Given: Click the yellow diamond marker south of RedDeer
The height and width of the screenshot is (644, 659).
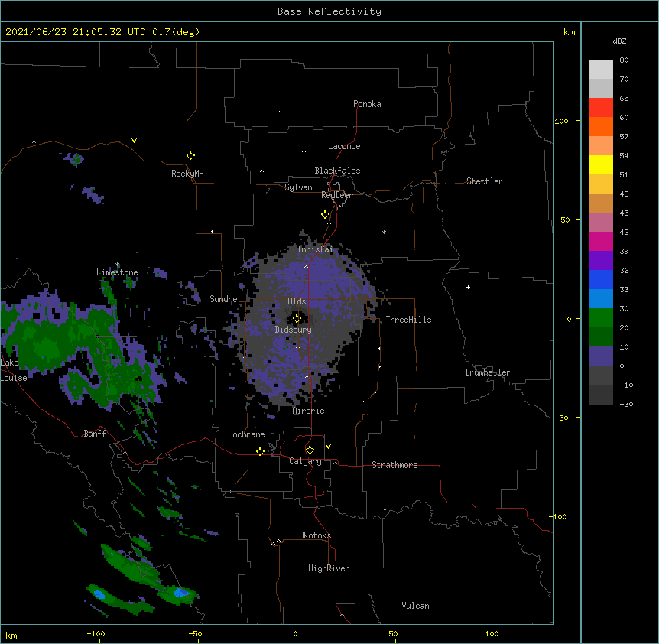Looking at the screenshot, I should (x=326, y=215).
